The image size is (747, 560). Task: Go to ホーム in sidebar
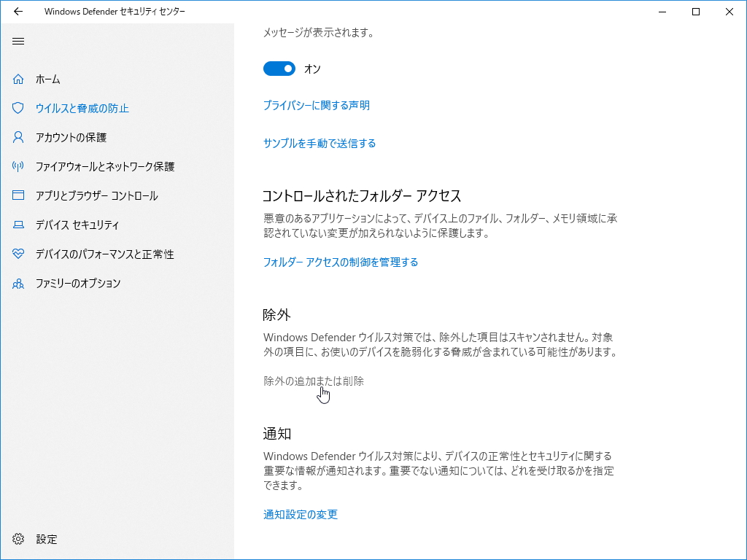47,79
